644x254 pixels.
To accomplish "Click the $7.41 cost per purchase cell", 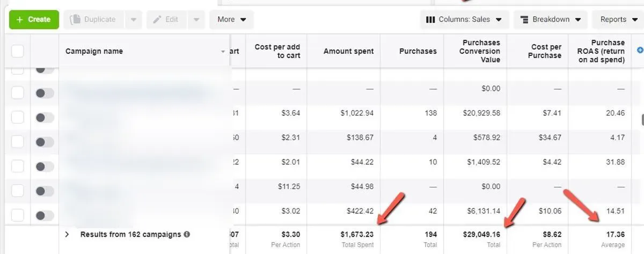I will click(x=552, y=113).
